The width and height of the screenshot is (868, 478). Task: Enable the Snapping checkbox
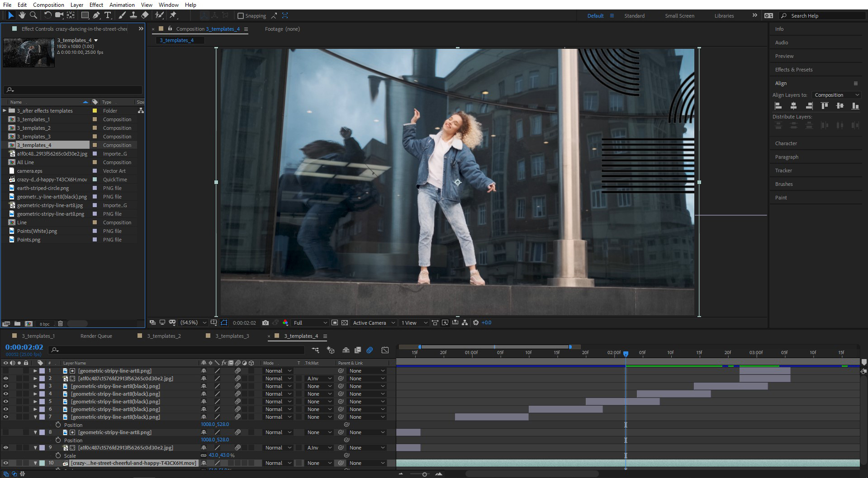240,16
